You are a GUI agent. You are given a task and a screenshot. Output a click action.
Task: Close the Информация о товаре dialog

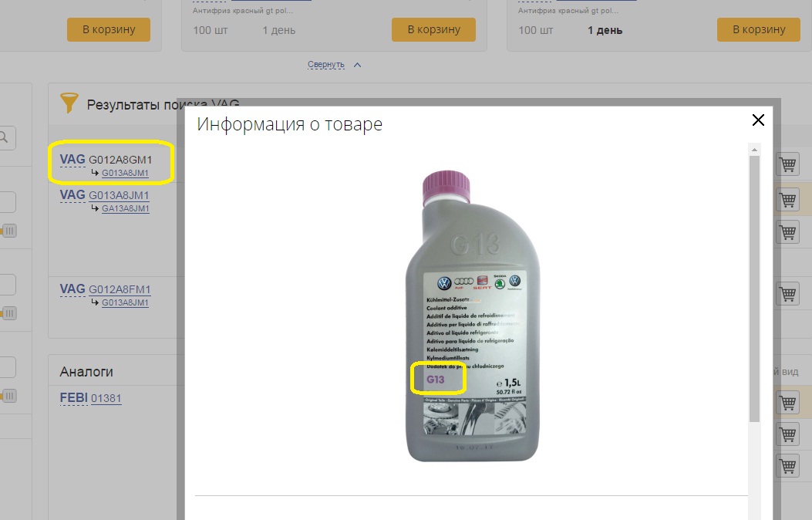(758, 120)
